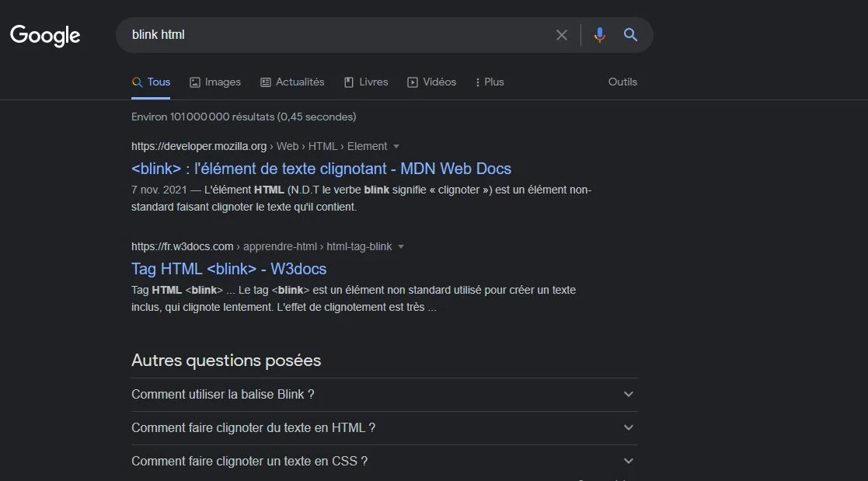Switch to the Vidéos tab

pos(432,82)
